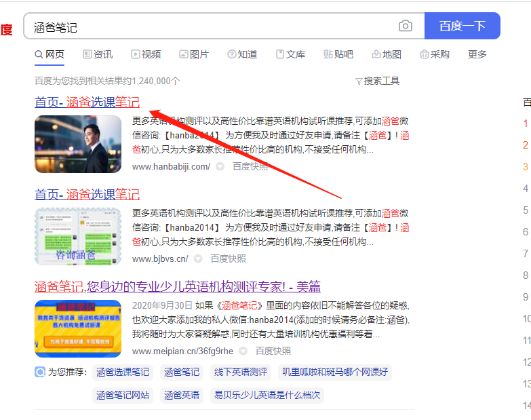Open the 涵爸笔记 美篇 result title
This screenshot has width=531, height=420.
pyautogui.click(x=178, y=286)
